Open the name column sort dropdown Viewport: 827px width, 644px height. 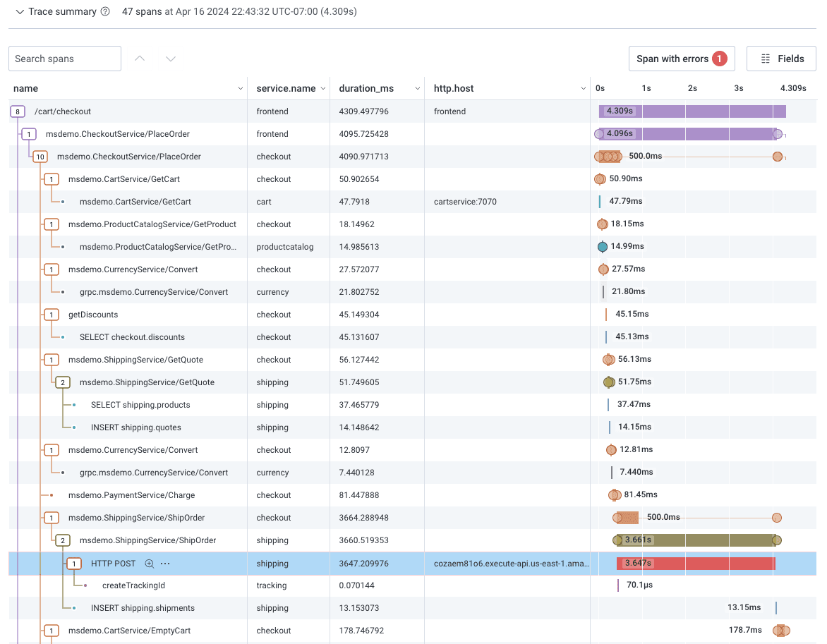click(x=239, y=89)
